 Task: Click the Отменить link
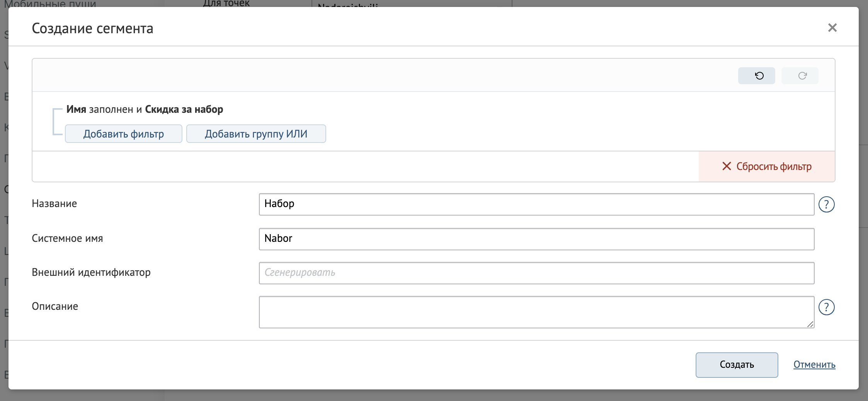pos(814,365)
